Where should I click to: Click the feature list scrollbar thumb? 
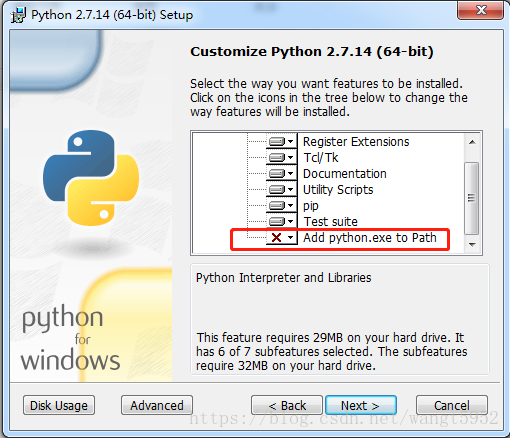pos(472,198)
